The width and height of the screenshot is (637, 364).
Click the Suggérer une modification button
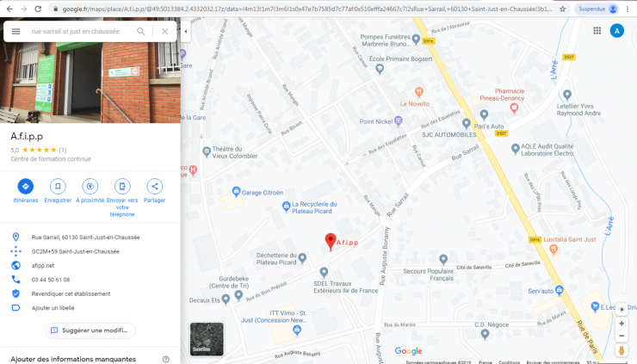[90, 330]
